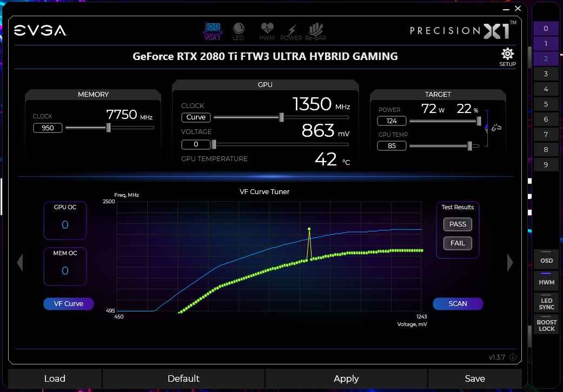Toggle the HWM sidebar button
The height and width of the screenshot is (392, 563).
(546, 281)
